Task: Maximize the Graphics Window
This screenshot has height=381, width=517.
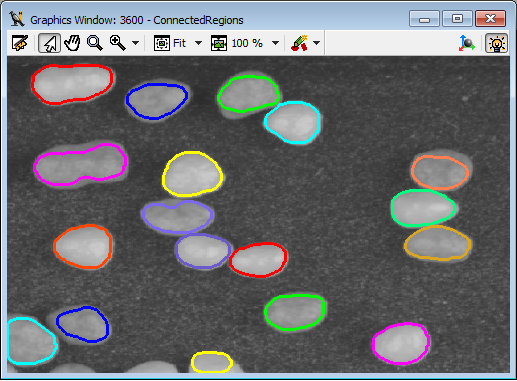Action: [x=457, y=19]
